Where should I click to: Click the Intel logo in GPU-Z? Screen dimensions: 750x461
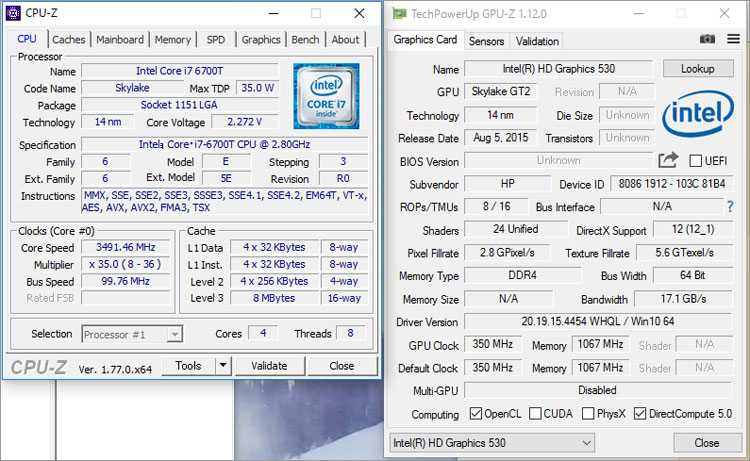coord(698,114)
